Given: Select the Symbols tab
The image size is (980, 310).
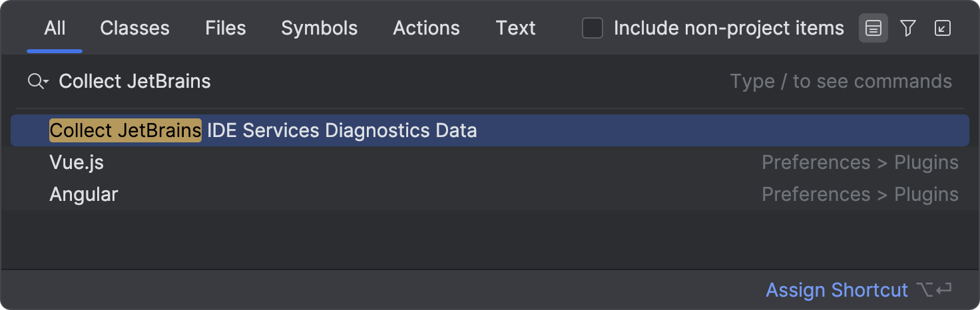Looking at the screenshot, I should pyautogui.click(x=320, y=28).
